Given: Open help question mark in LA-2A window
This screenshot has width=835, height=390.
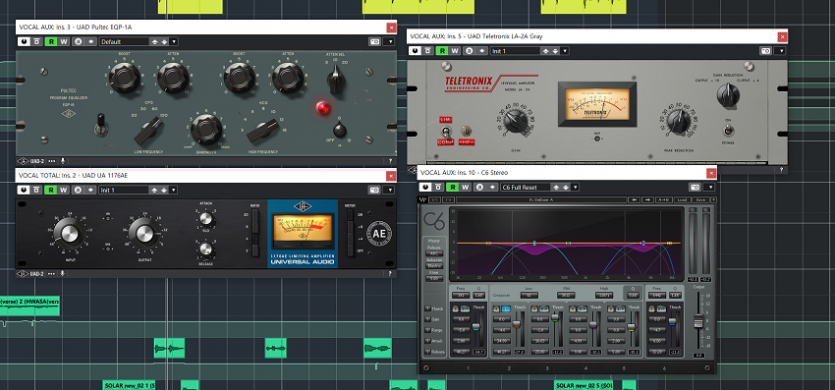Looking at the screenshot, I should 781,170.
